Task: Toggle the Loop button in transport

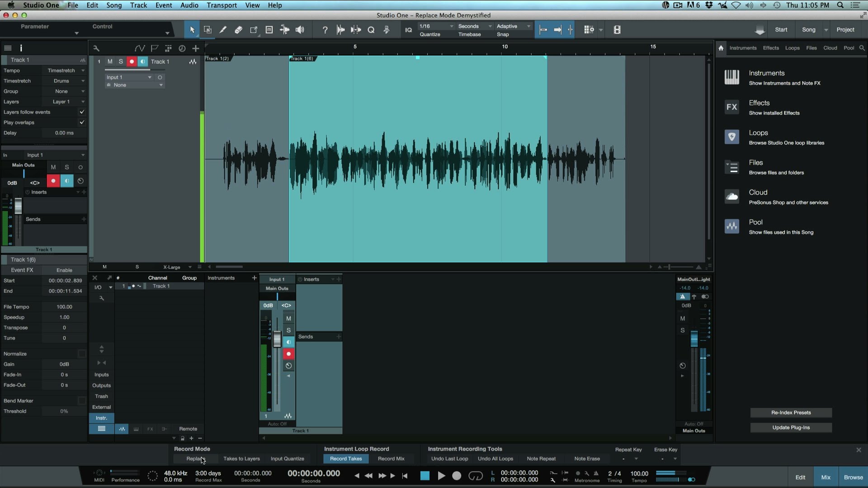Action: 475,476
